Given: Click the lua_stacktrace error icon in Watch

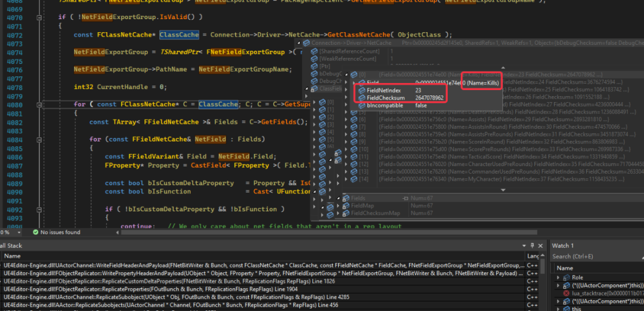Looking at the screenshot, I should pos(566,293).
